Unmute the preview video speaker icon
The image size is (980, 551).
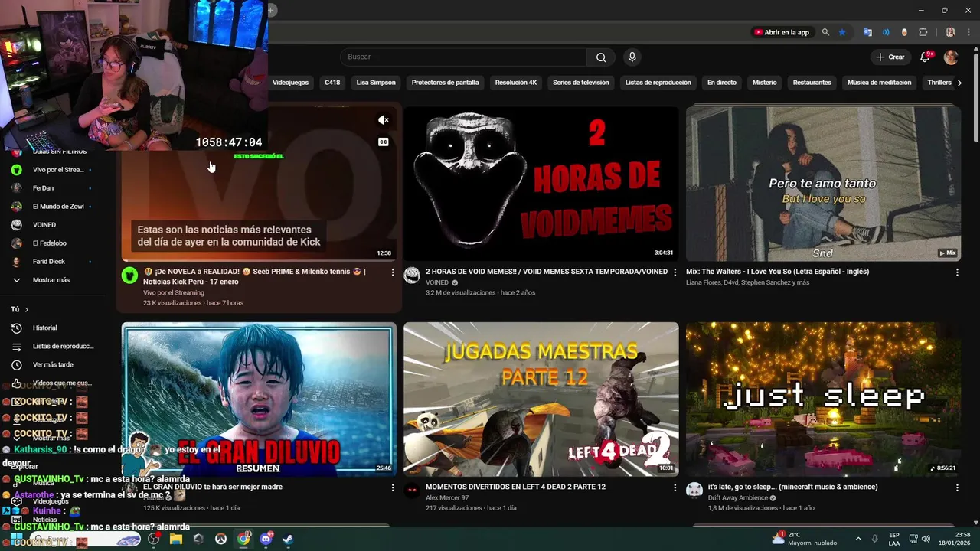click(384, 120)
